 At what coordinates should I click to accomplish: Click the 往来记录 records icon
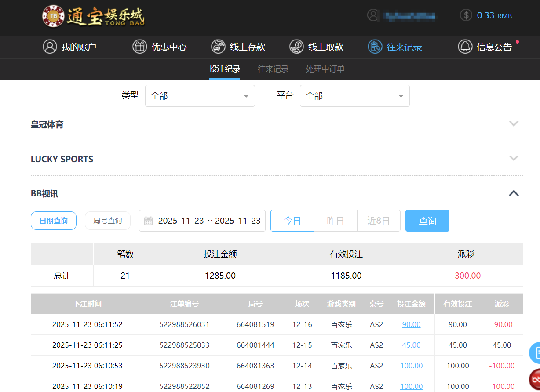tap(374, 47)
